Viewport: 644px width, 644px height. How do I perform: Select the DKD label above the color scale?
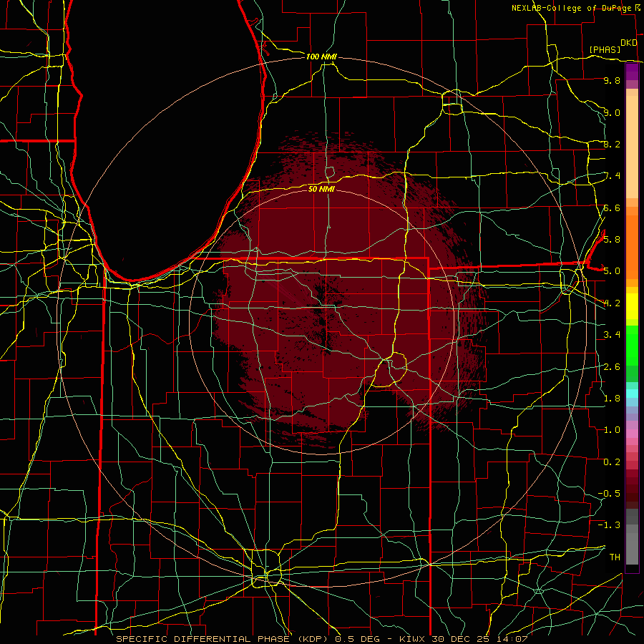[629, 43]
